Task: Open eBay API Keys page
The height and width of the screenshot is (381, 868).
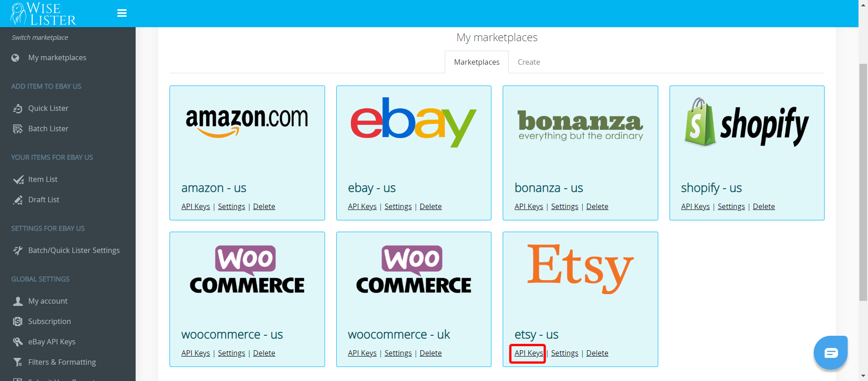Action: pos(52,342)
